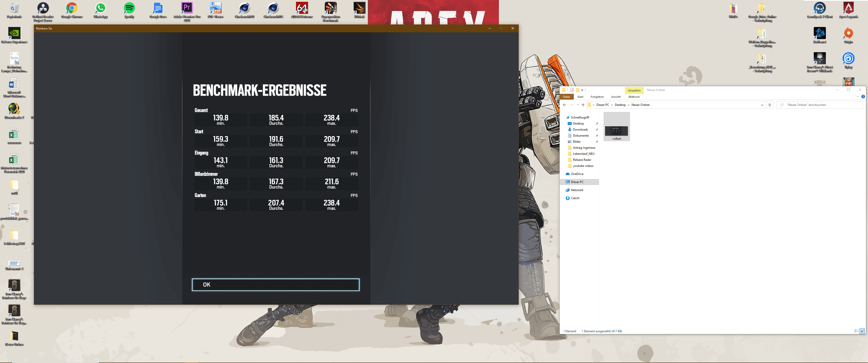Click the Explorer refresh icon
Viewport: 868px width, 363px height.
tap(770, 105)
